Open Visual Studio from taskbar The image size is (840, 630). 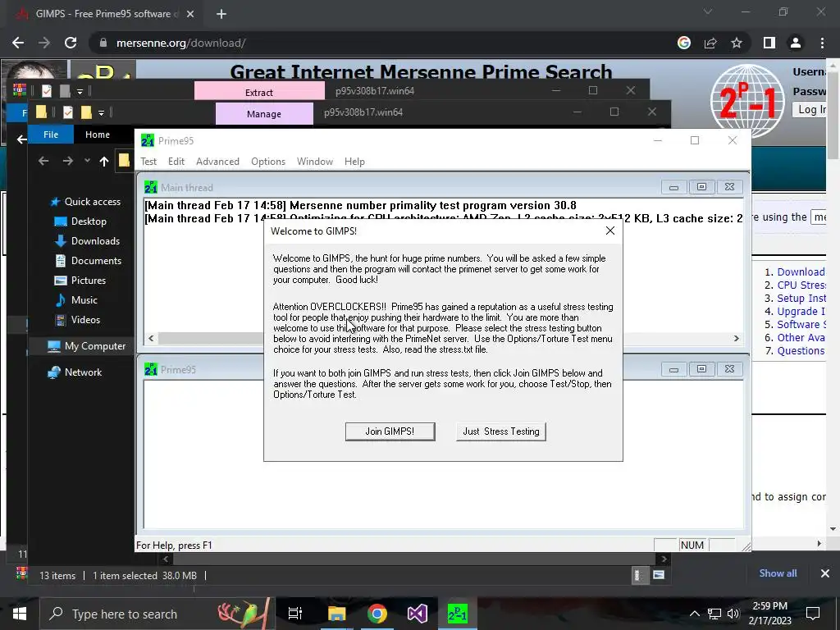tap(417, 614)
